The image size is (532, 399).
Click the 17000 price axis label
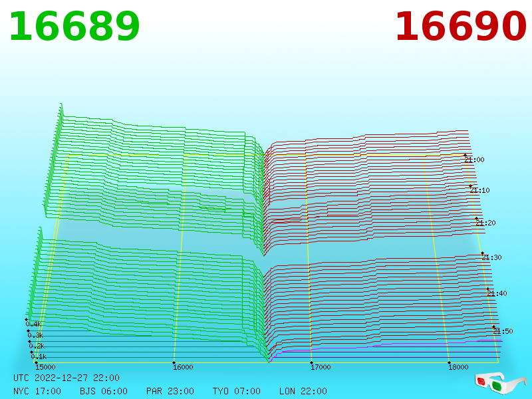coord(321,367)
